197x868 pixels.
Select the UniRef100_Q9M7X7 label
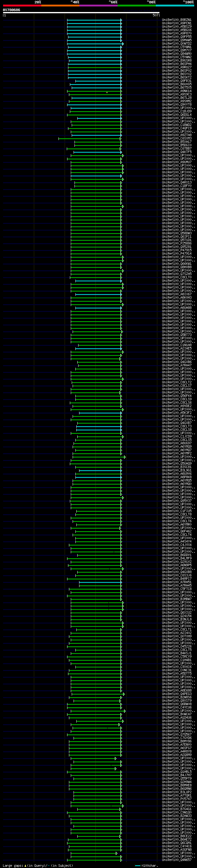tap(176, 50)
